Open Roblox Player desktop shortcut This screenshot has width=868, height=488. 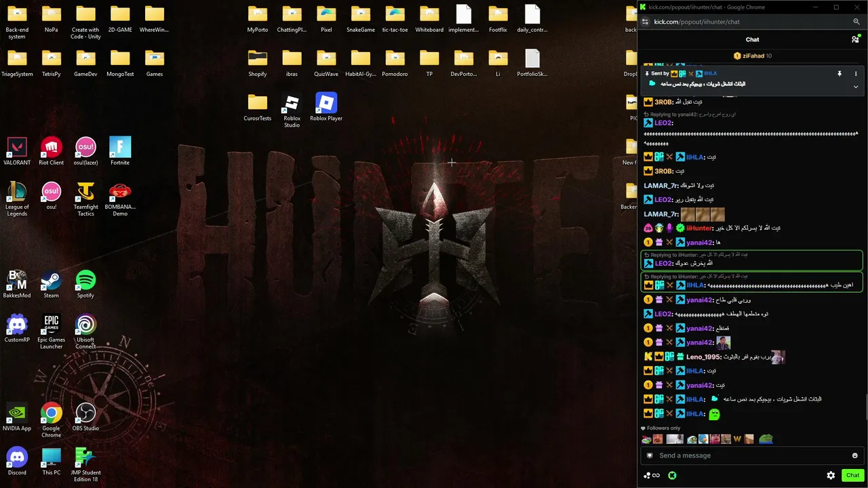326,107
